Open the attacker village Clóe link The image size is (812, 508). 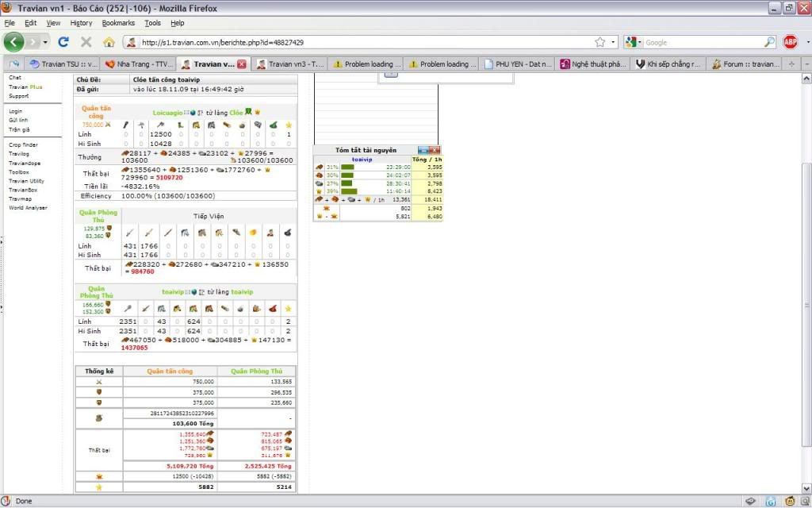tap(236, 113)
